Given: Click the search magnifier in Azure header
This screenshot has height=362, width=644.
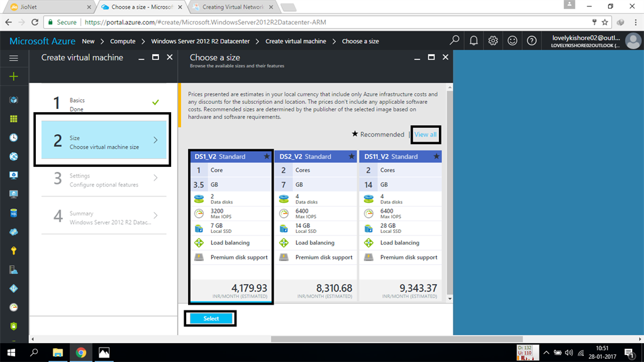Looking at the screenshot, I should click(454, 40).
